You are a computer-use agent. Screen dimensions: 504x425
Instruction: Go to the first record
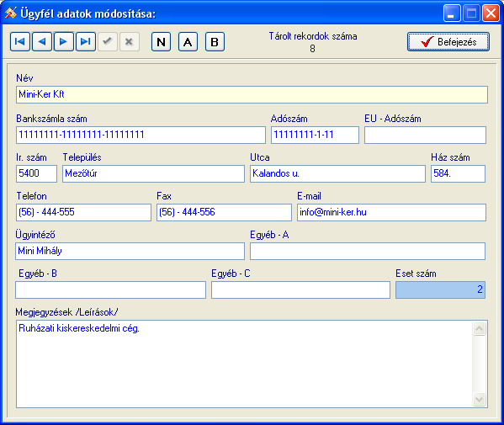pos(20,42)
